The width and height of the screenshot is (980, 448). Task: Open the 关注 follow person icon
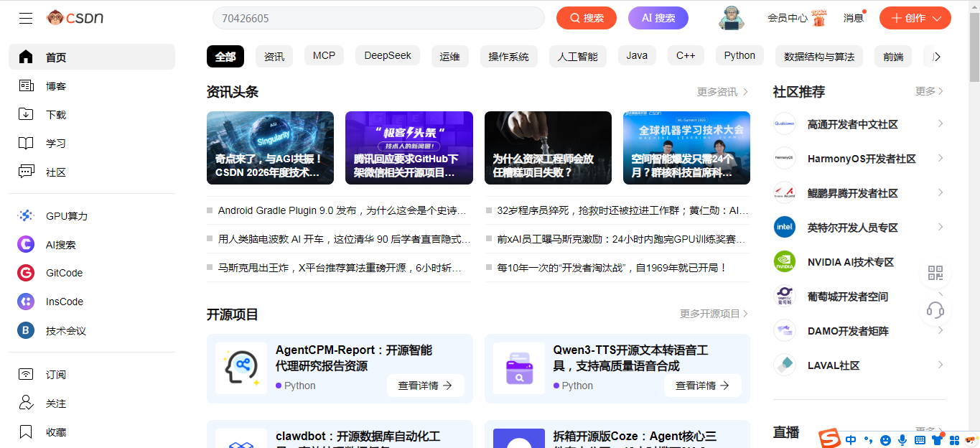tap(26, 403)
